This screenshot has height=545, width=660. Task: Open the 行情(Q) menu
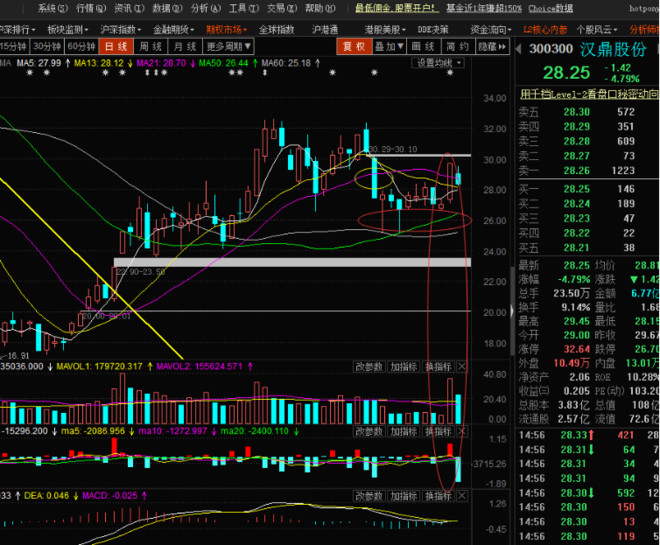click(91, 8)
